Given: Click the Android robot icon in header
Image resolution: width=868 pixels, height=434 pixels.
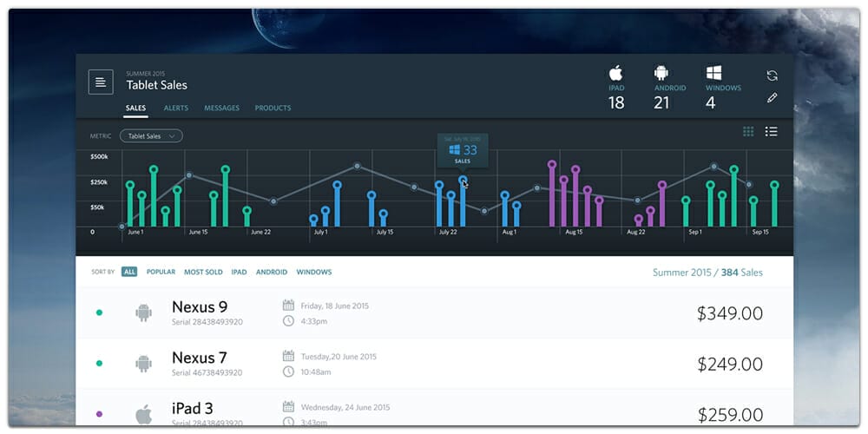Looking at the screenshot, I should point(661,73).
